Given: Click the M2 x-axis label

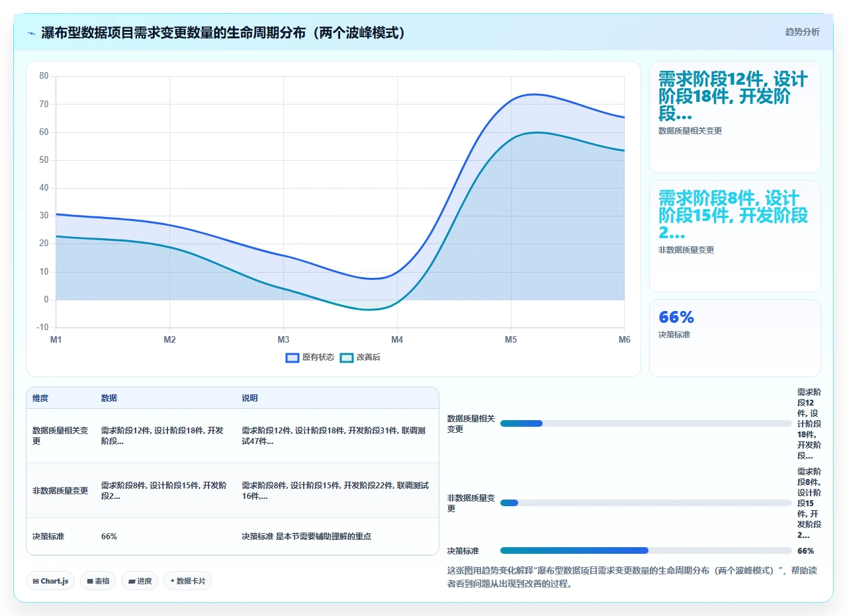Looking at the screenshot, I should (169, 340).
